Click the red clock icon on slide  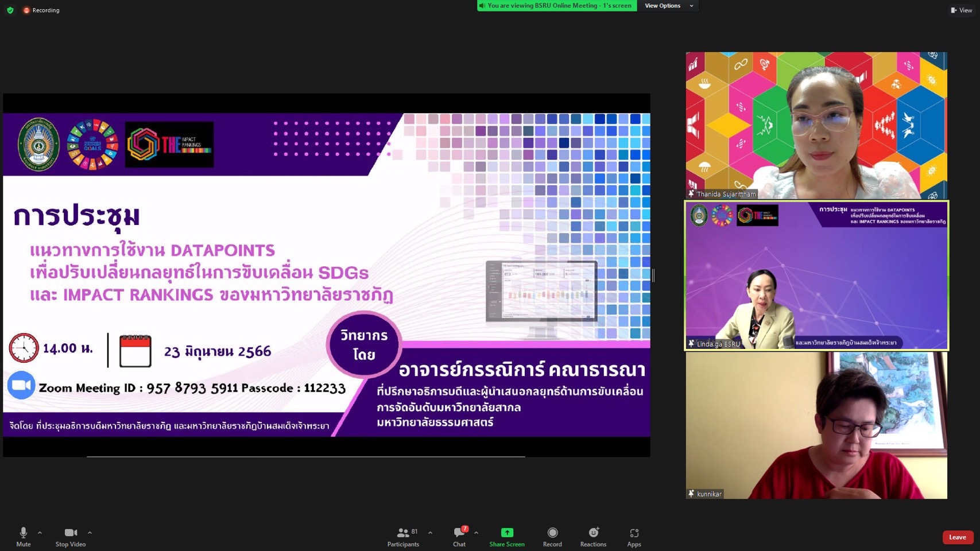coord(24,348)
